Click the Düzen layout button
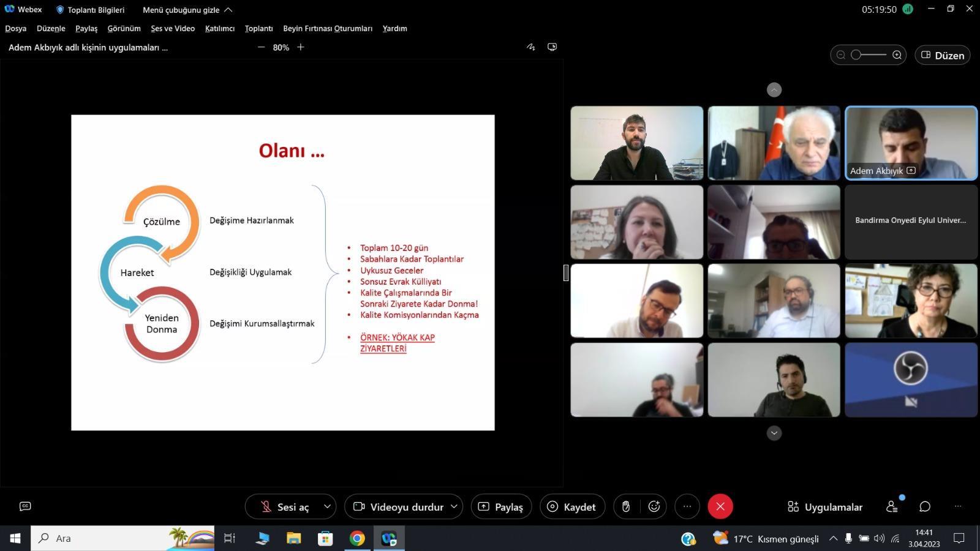The width and height of the screenshot is (980, 551). [x=942, y=55]
